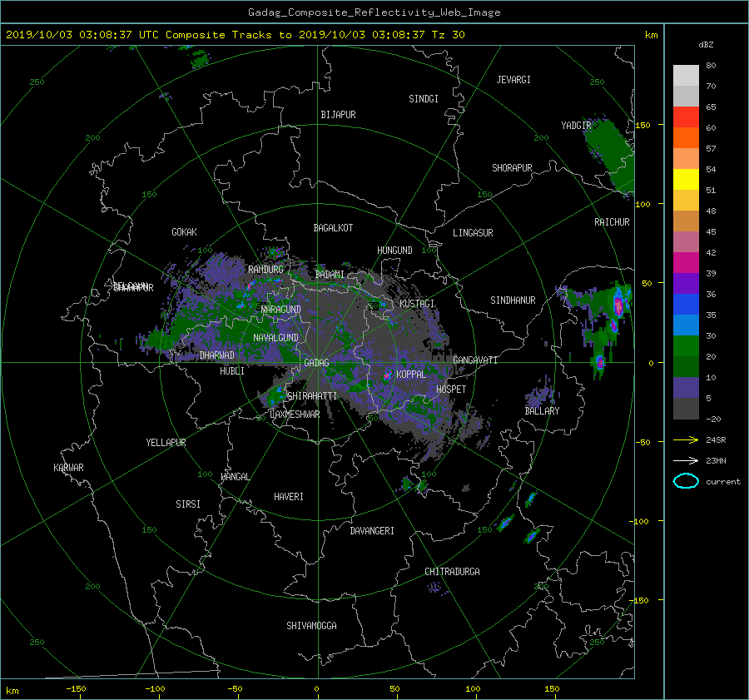Click the SHIRAHATTI city label
The height and width of the screenshot is (700, 749).
point(312,396)
